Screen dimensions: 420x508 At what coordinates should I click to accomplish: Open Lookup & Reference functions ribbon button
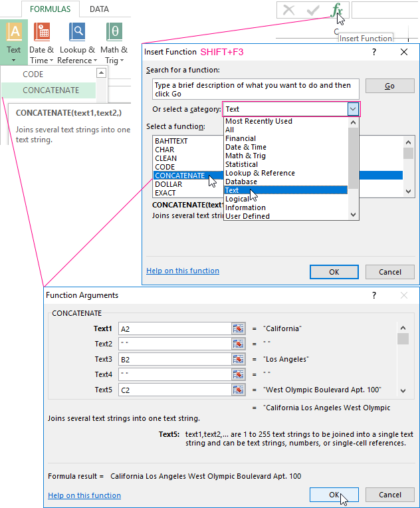77,42
